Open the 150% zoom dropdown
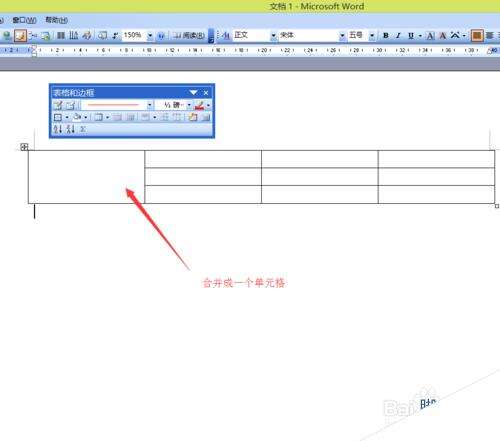Viewport: 500px width, 441px height. 150,35
